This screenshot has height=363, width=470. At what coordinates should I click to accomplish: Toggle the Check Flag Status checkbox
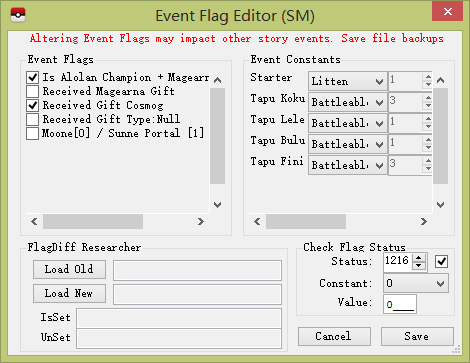click(442, 261)
